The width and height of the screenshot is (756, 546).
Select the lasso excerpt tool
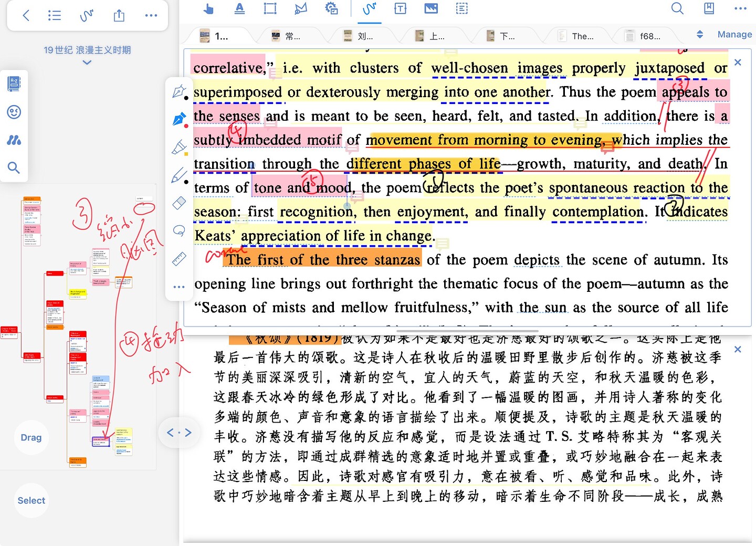(301, 8)
